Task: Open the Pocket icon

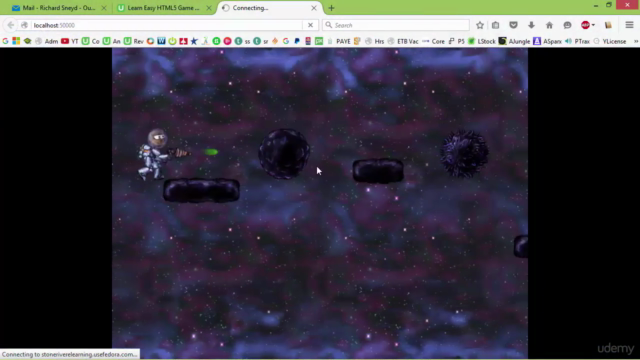Action: click(513, 25)
